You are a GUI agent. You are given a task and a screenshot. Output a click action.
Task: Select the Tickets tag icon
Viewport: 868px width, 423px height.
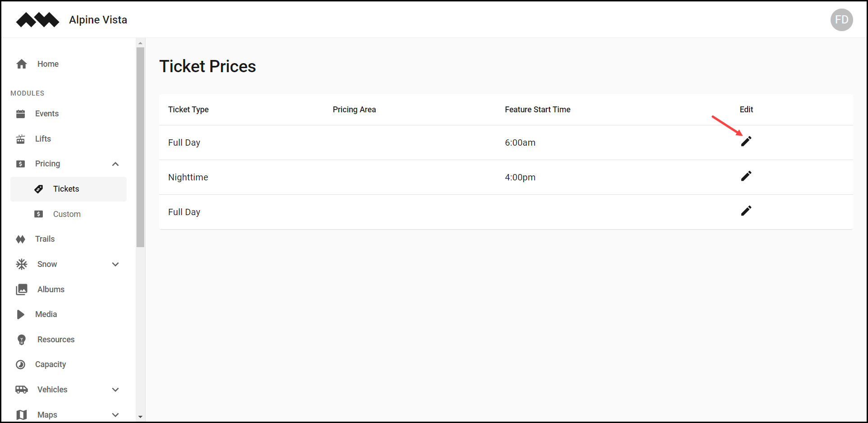click(x=39, y=189)
